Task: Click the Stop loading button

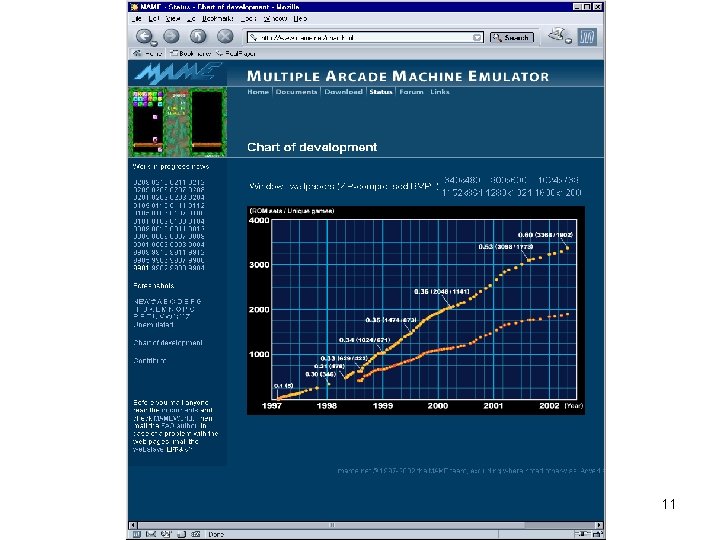Action: tap(225, 36)
